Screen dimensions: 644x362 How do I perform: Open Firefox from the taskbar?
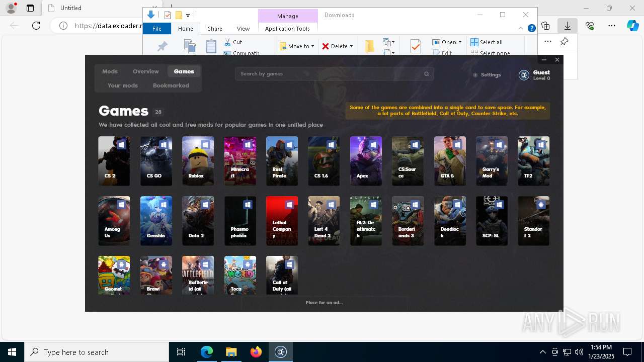[256, 352]
